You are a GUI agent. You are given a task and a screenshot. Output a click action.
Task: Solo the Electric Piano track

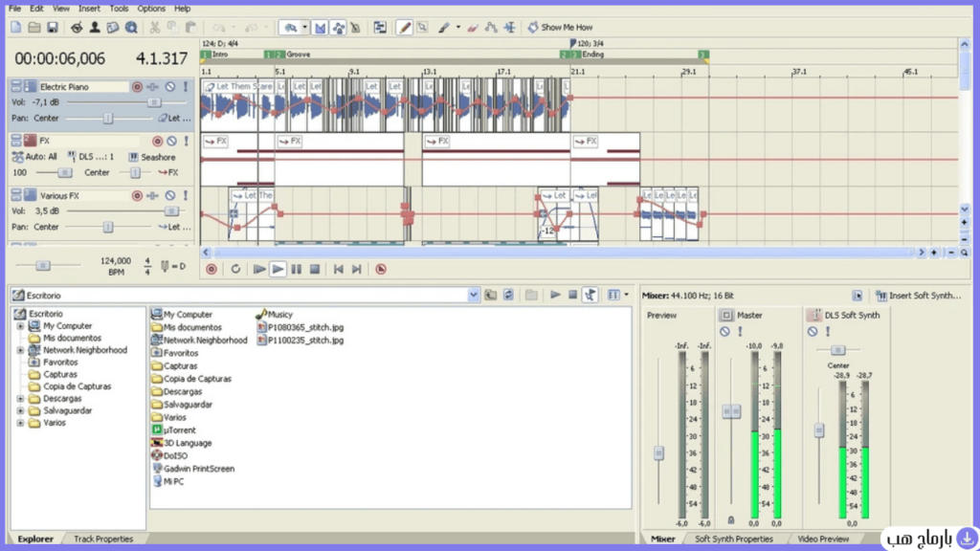click(186, 87)
